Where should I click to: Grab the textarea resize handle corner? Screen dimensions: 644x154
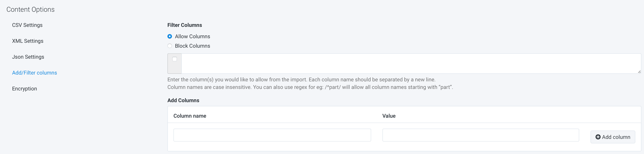coord(639,72)
